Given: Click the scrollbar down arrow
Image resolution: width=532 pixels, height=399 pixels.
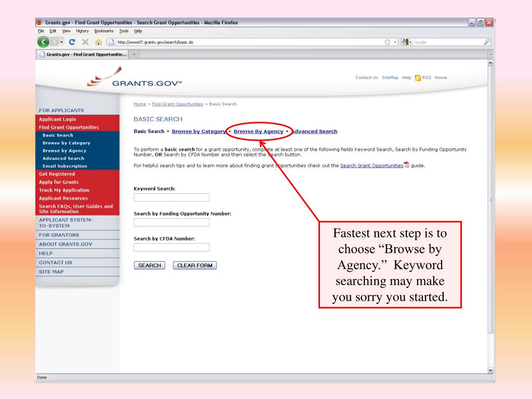Looking at the screenshot, I should click(x=490, y=370).
